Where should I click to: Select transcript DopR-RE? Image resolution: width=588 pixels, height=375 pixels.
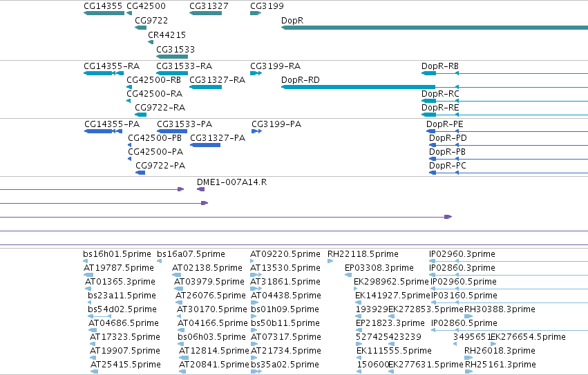[504, 115]
